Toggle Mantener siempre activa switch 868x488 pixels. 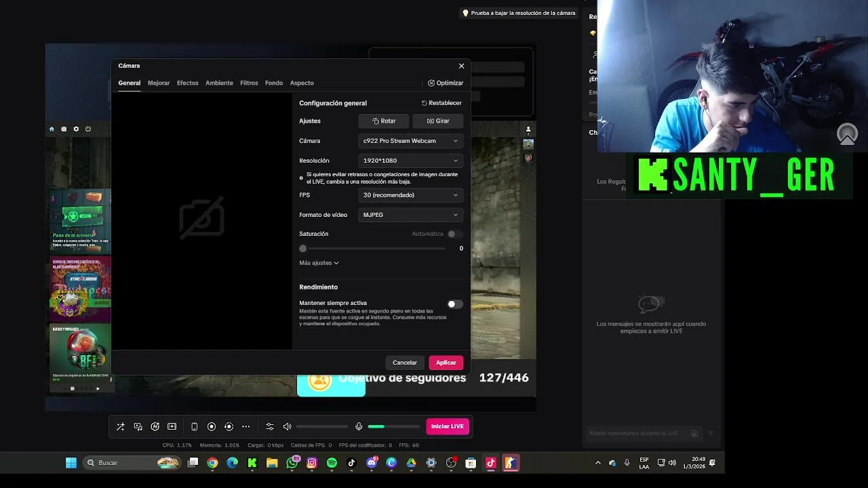(x=455, y=304)
